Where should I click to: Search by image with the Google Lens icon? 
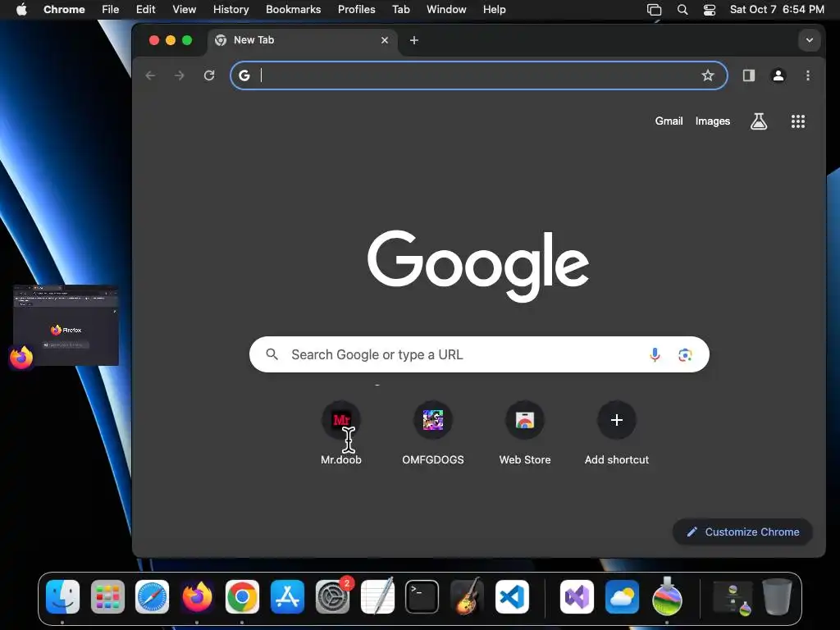click(x=685, y=354)
